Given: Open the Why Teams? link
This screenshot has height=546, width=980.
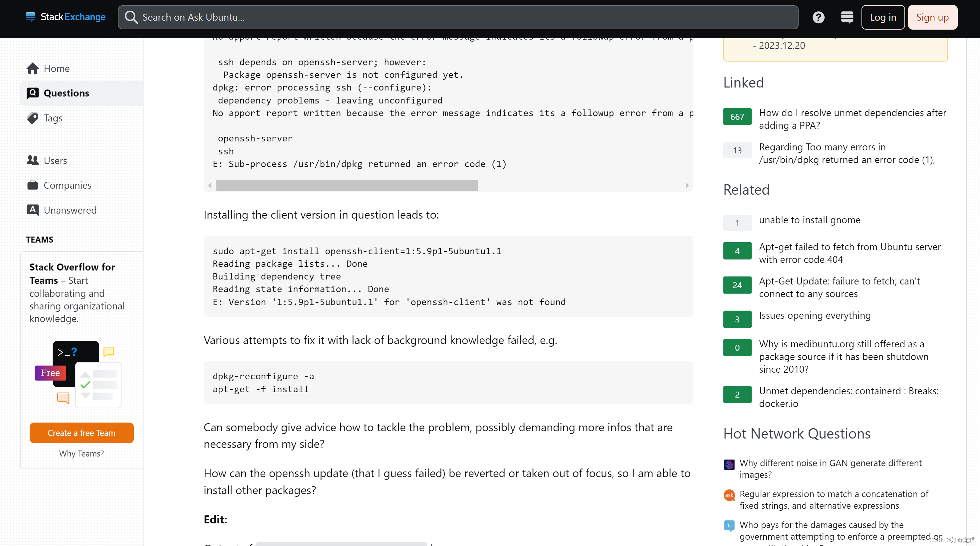Looking at the screenshot, I should pyautogui.click(x=82, y=453).
